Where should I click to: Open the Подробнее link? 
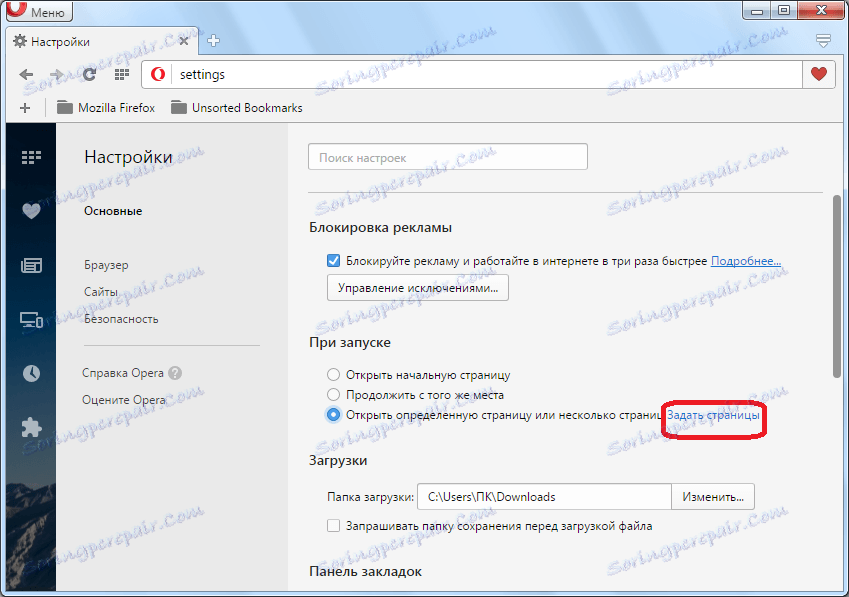tap(746, 261)
